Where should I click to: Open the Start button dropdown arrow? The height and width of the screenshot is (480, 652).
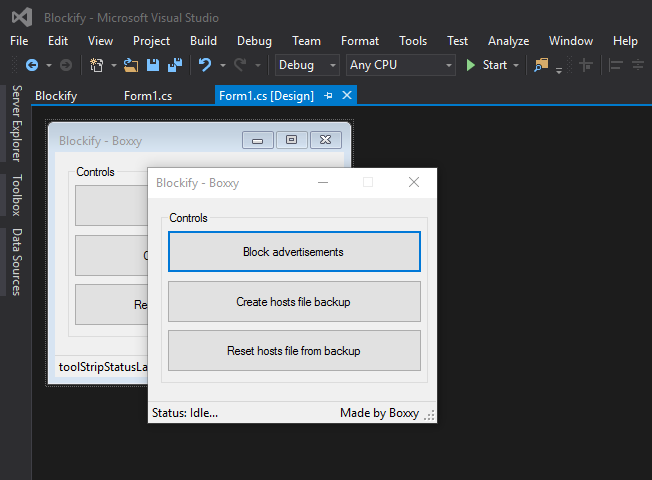pyautogui.click(x=516, y=65)
